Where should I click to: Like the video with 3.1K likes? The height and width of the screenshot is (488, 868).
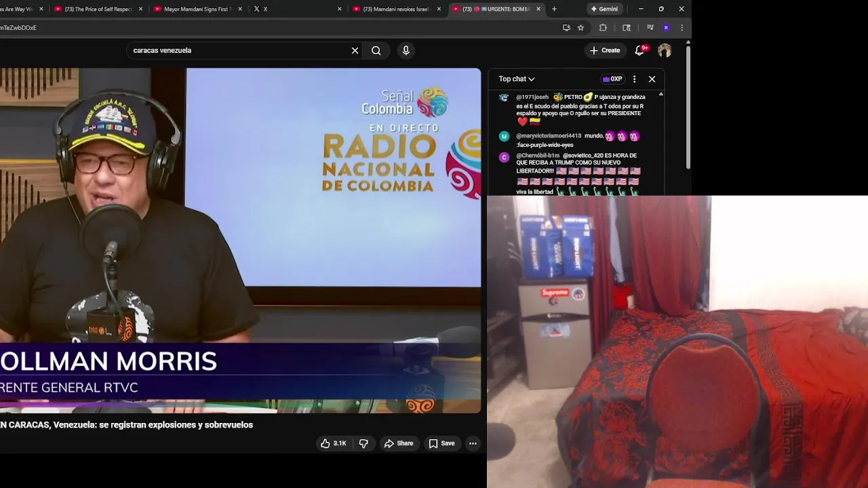pyautogui.click(x=333, y=443)
